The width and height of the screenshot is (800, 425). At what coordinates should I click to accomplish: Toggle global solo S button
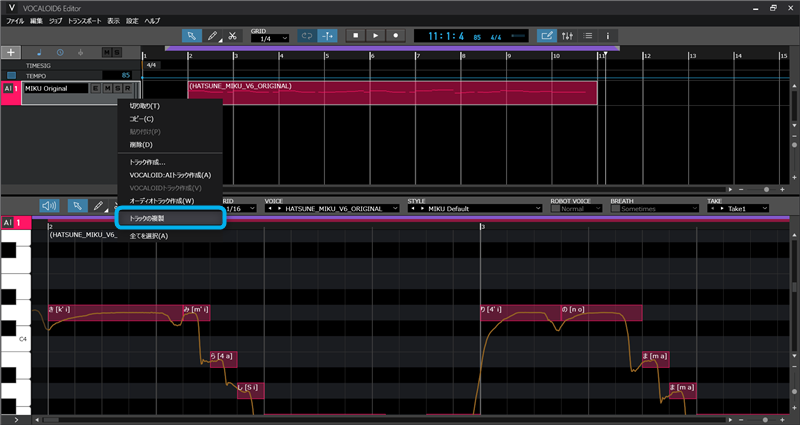click(117, 53)
